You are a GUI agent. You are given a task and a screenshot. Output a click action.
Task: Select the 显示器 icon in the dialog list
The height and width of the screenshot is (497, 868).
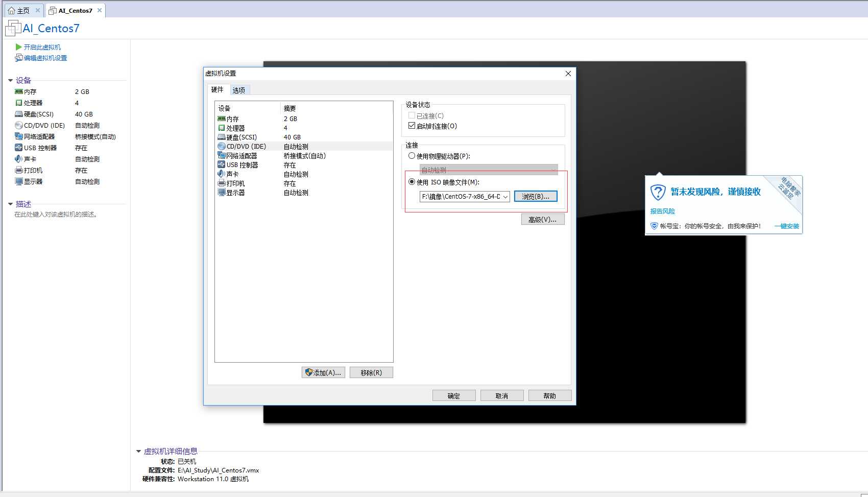click(x=222, y=192)
